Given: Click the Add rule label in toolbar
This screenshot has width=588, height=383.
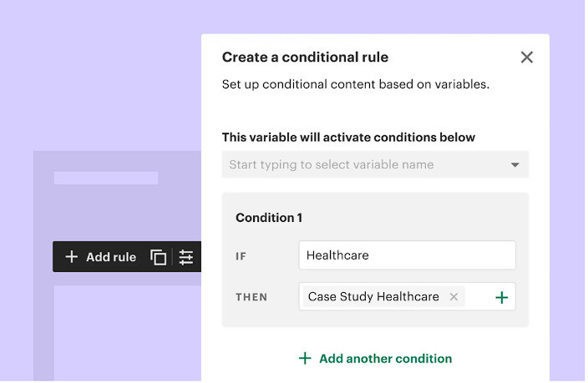Looking at the screenshot, I should pyautogui.click(x=111, y=257).
